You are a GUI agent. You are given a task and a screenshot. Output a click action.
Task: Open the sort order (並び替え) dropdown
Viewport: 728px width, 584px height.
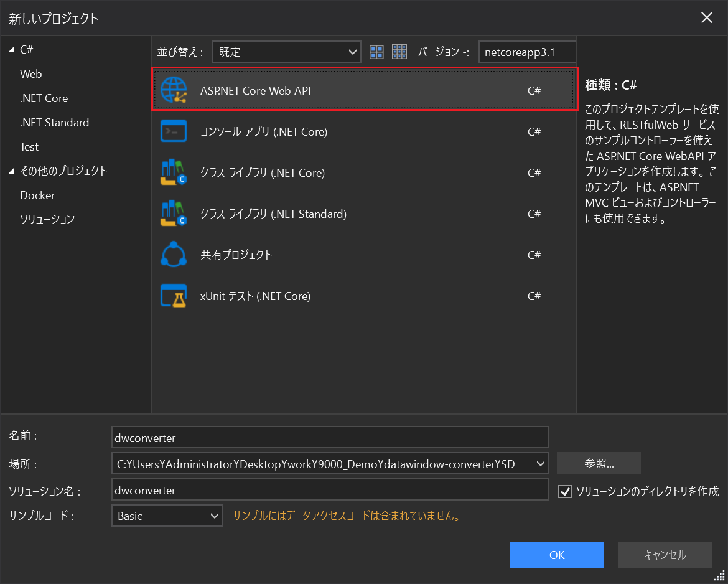click(x=286, y=52)
